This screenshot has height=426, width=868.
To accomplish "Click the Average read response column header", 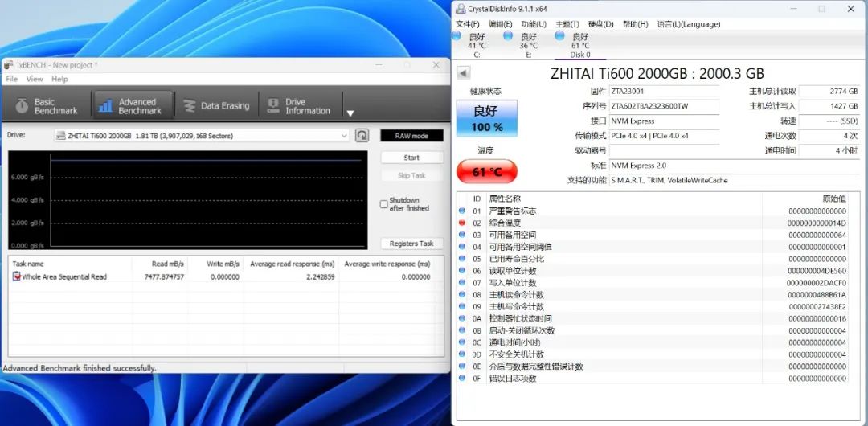I will click(291, 264).
